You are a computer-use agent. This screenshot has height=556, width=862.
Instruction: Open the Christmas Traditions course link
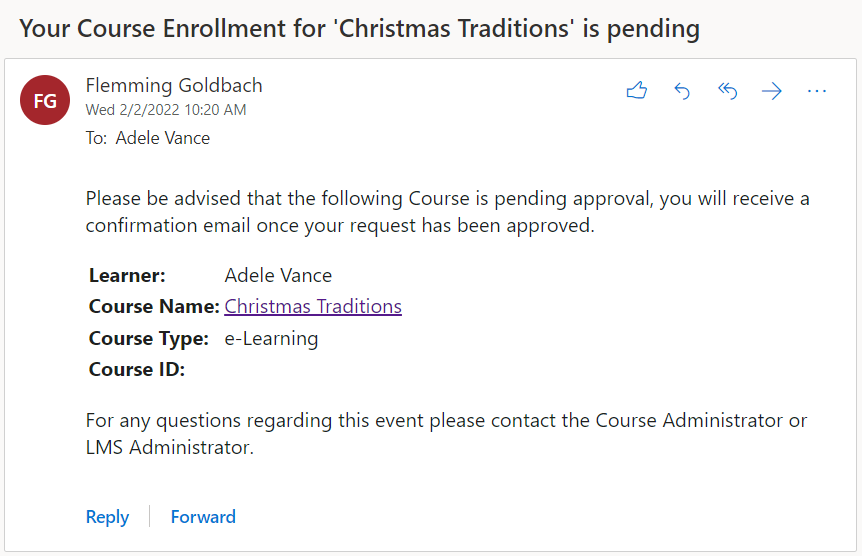click(x=313, y=306)
